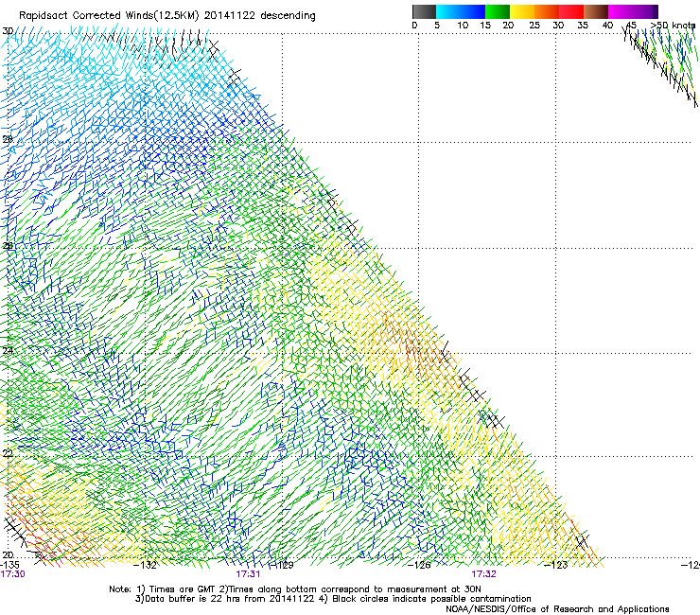Click the legend scale value 10
Screen dimensions: 700x615
pyautogui.click(x=463, y=25)
